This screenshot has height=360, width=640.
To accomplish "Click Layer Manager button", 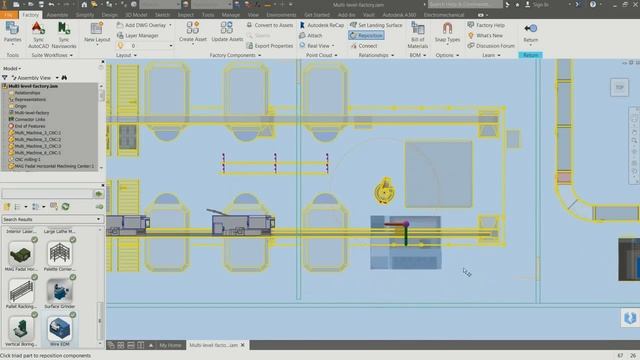I will [x=138, y=36].
